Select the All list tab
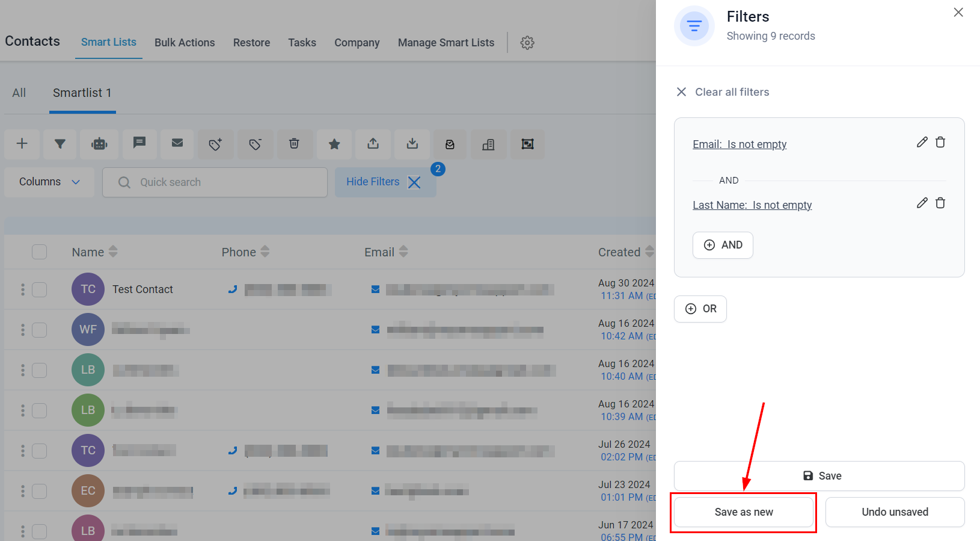980x541 pixels. 19,93
